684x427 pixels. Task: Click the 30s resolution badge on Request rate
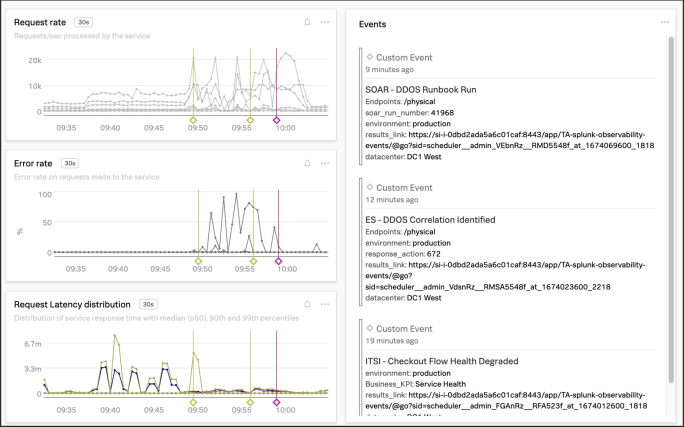coord(83,22)
